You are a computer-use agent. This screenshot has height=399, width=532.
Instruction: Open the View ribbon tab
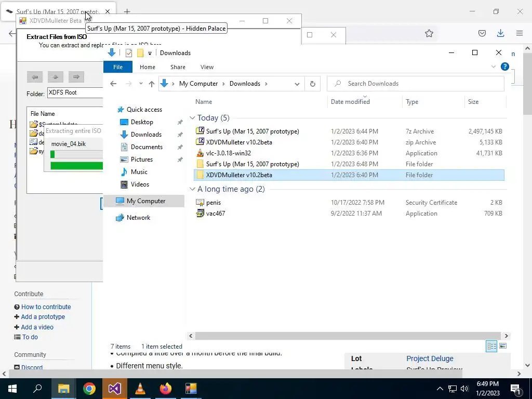[x=207, y=67]
